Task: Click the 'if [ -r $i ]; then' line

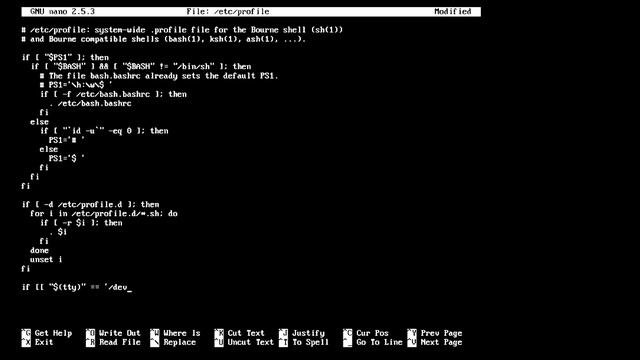Action: pos(81,223)
